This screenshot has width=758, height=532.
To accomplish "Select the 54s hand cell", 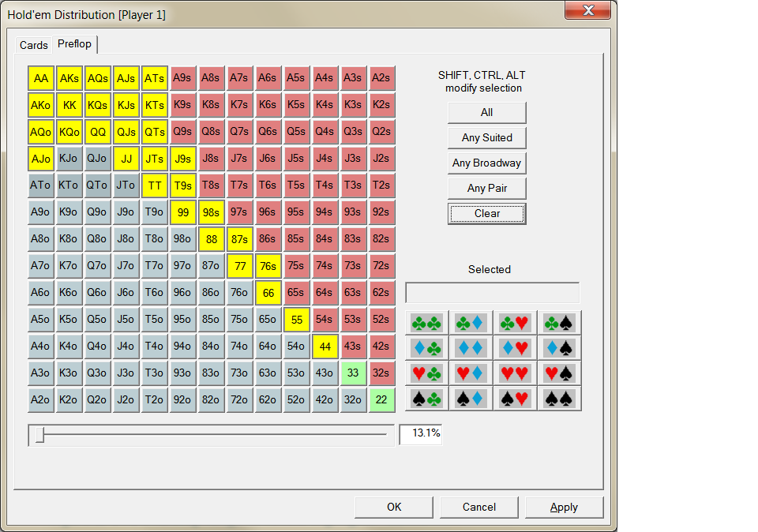I will 325,320.
